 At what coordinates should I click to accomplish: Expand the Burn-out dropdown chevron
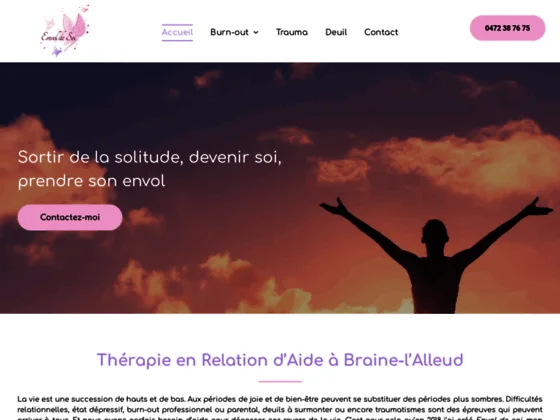[x=256, y=32]
